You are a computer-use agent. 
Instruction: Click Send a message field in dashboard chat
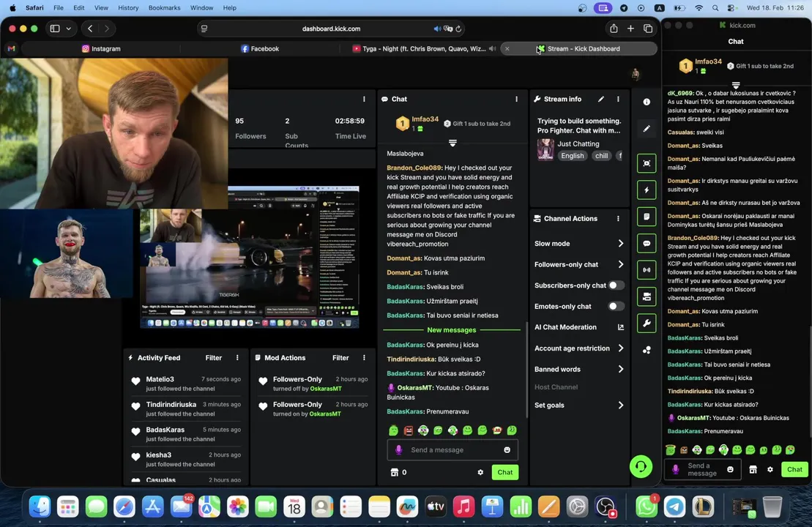452,450
